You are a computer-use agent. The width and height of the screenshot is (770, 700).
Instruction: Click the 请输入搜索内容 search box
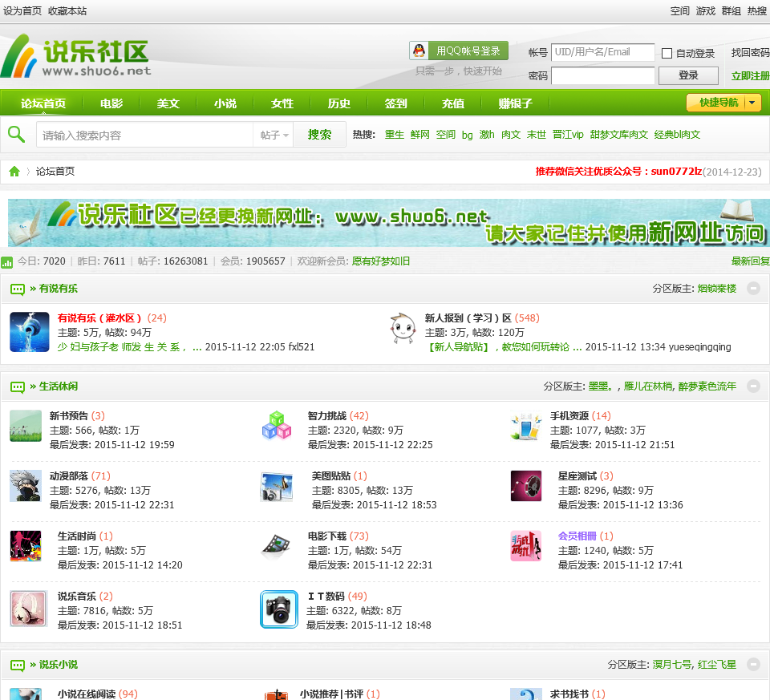pos(144,135)
